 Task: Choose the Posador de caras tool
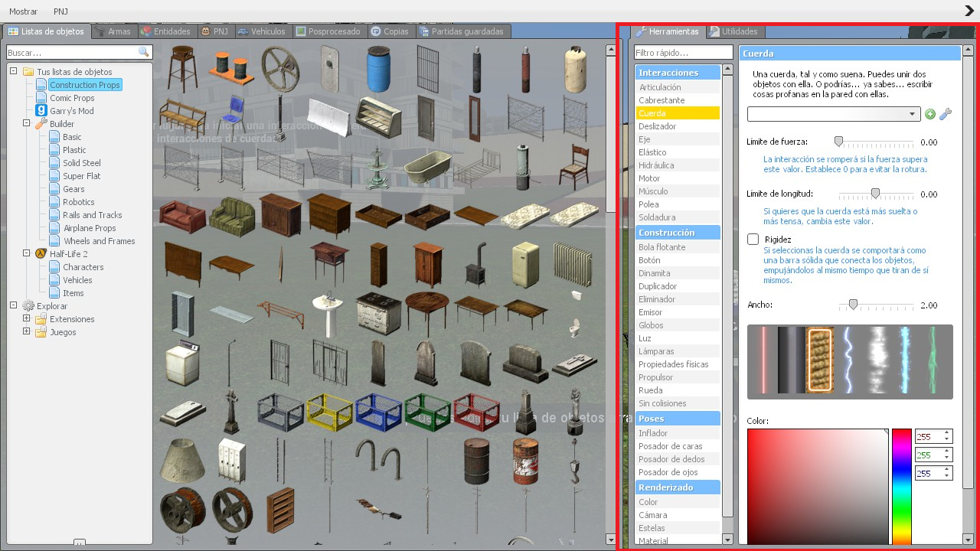tap(678, 446)
